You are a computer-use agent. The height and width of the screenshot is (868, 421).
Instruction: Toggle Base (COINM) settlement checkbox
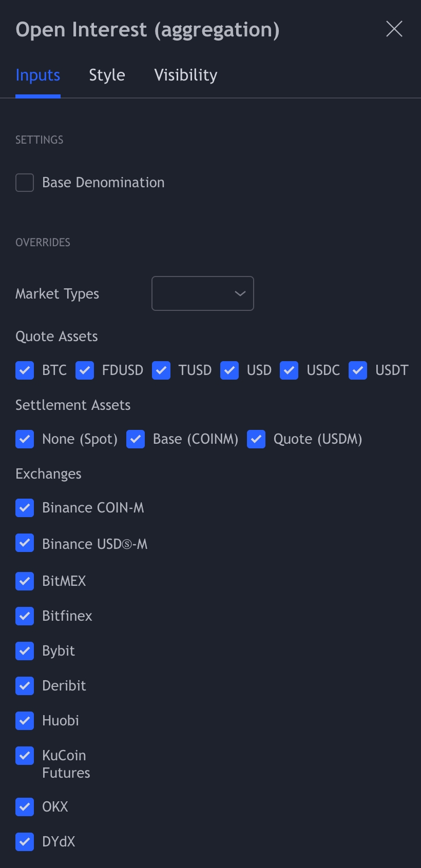point(136,439)
